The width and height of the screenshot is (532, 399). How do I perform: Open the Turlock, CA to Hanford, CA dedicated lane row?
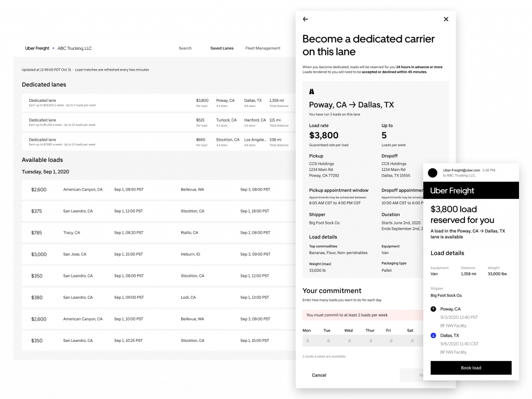click(158, 123)
